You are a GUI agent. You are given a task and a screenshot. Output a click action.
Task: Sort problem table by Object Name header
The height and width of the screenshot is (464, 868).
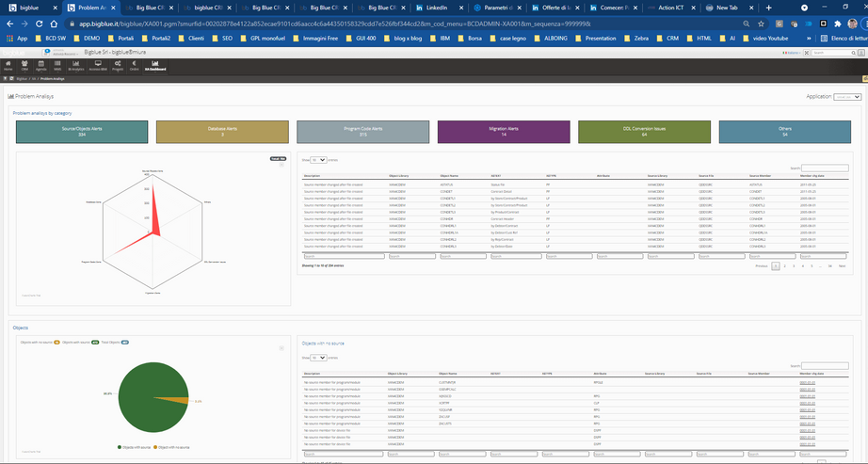pos(448,176)
